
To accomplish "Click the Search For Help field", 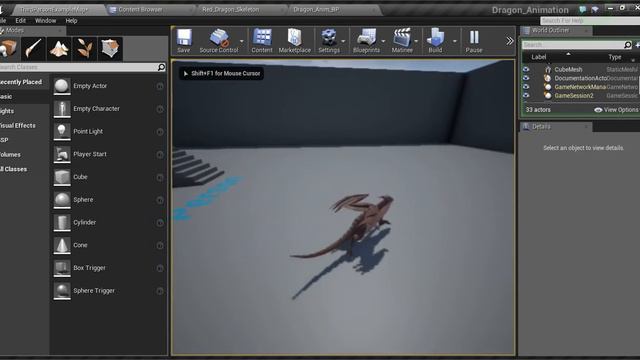I will point(590,20).
